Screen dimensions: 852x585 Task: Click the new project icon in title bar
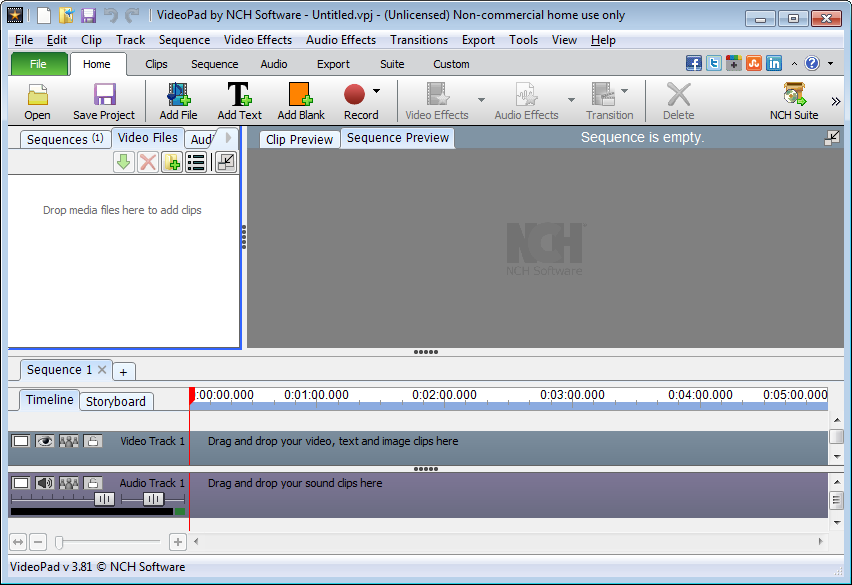pos(44,15)
